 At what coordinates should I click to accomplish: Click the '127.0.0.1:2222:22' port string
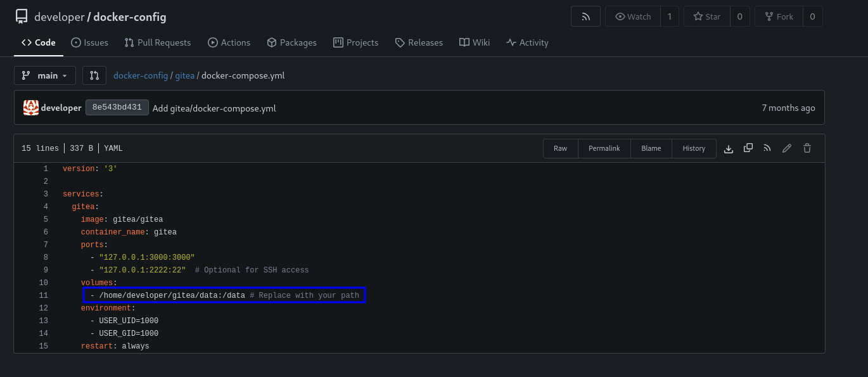(x=143, y=270)
